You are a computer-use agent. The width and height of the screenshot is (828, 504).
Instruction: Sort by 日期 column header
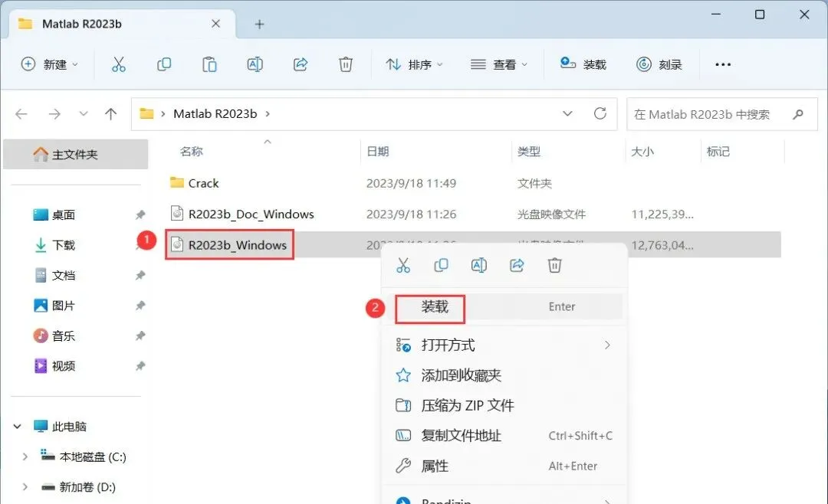pyautogui.click(x=377, y=152)
